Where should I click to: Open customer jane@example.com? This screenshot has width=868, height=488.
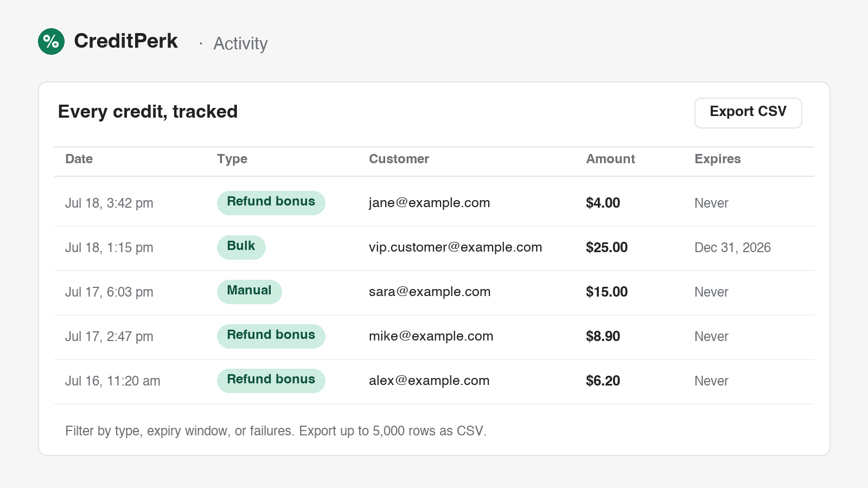click(x=430, y=203)
